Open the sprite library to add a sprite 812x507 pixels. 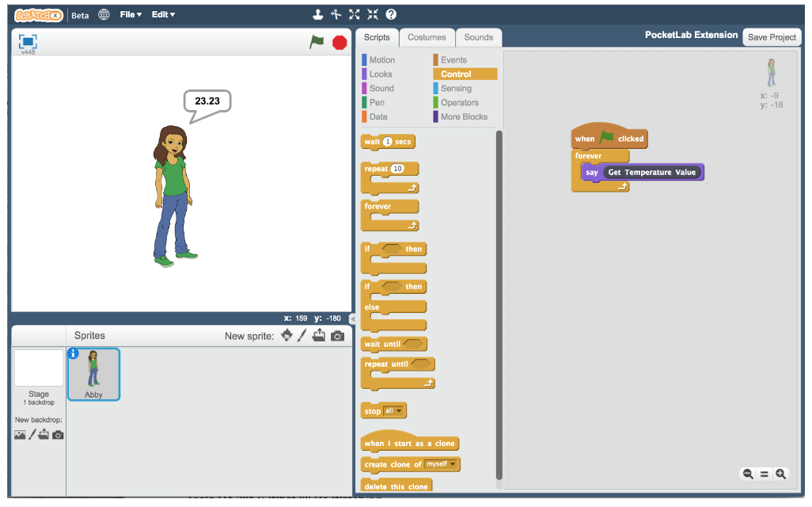point(286,335)
